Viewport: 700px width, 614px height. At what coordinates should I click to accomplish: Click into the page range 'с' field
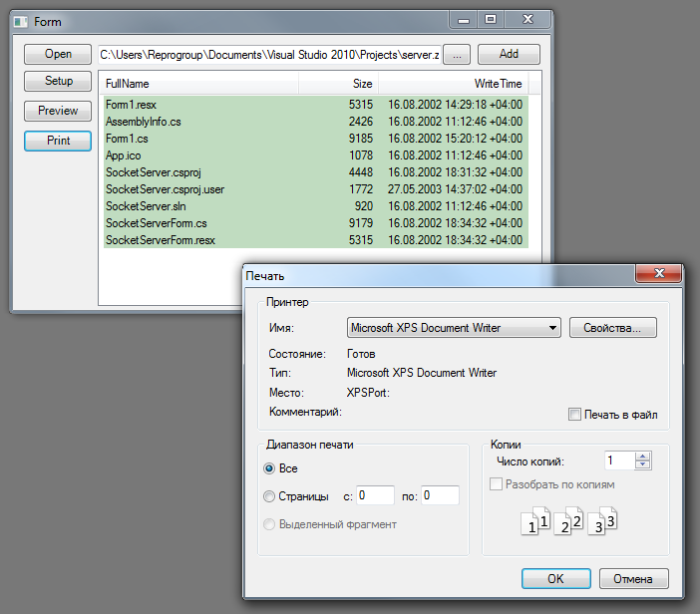pos(375,495)
